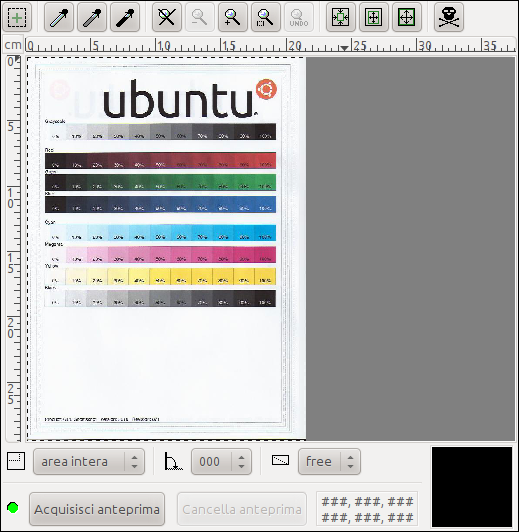Zoom into the selected area icon
The width and height of the screenshot is (519, 532).
tap(266, 17)
